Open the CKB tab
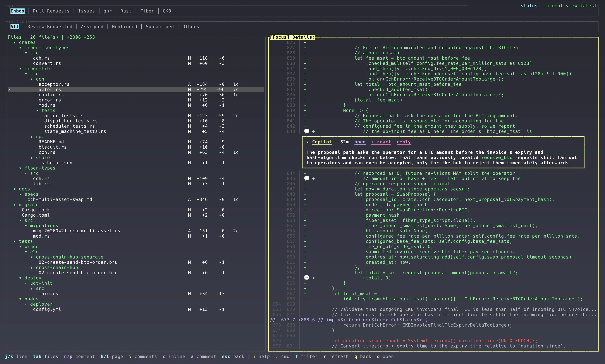605x364 pixels. click(x=167, y=11)
